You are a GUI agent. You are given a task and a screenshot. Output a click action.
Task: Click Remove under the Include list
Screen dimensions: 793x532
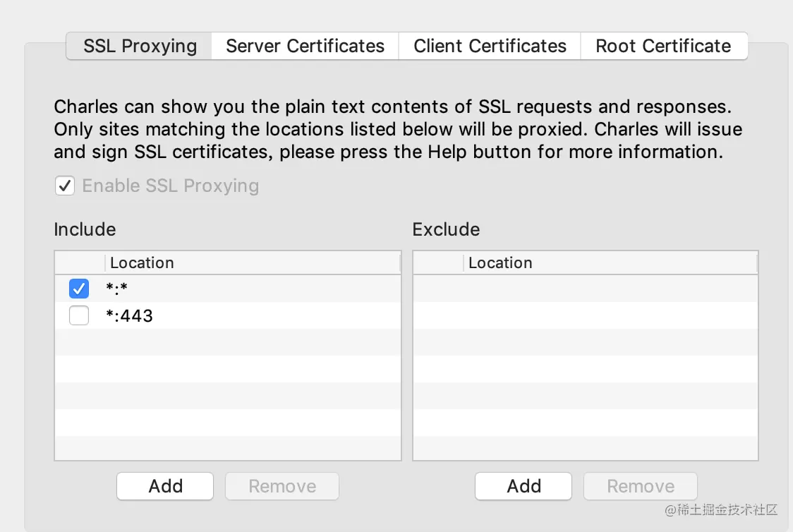[x=282, y=486]
